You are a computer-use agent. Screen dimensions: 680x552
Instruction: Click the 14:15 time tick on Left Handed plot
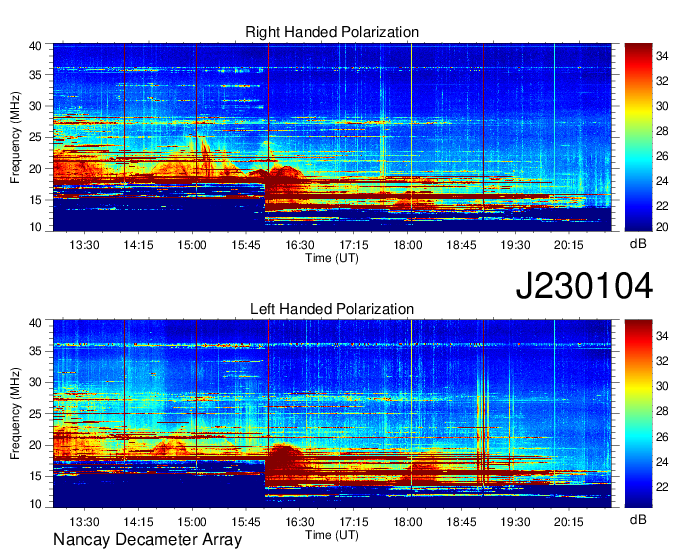[138, 522]
